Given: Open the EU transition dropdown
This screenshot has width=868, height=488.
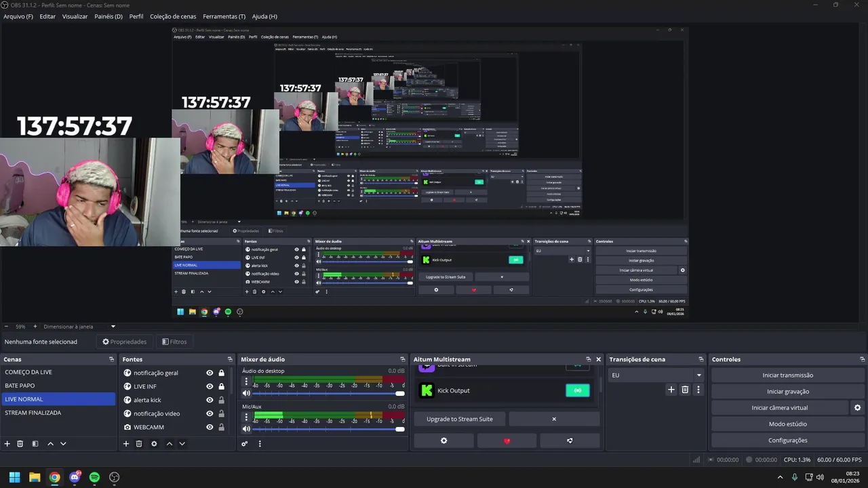Looking at the screenshot, I should tap(656, 375).
